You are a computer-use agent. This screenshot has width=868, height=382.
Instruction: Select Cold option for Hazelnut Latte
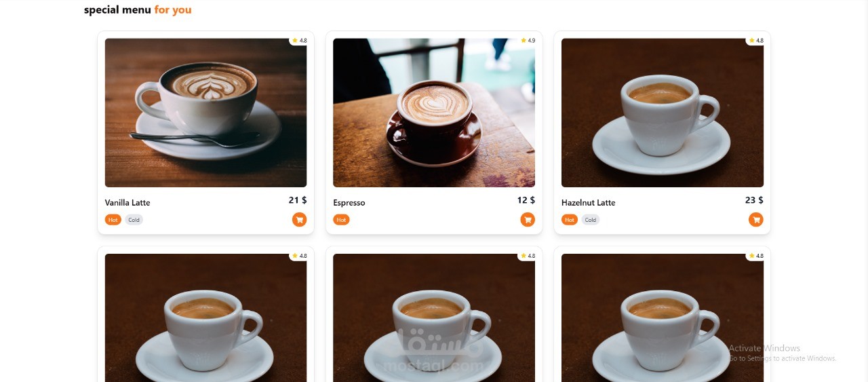[x=591, y=220]
